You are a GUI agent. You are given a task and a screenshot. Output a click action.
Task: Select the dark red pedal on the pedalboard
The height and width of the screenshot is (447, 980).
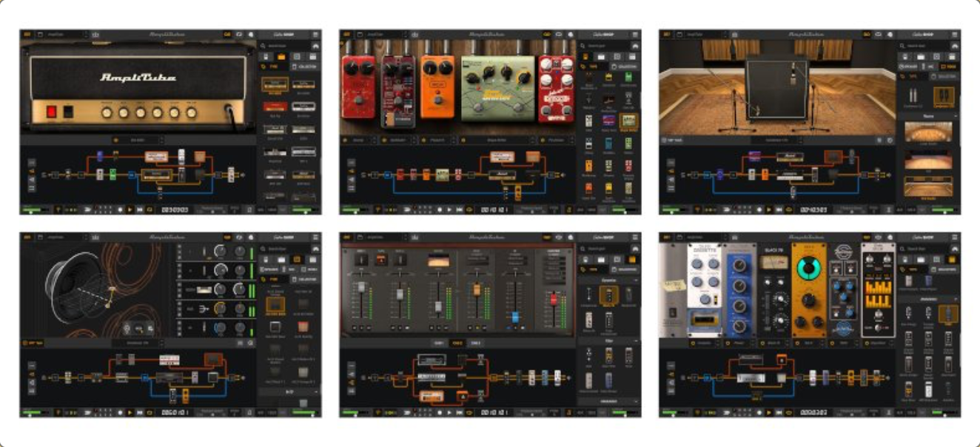click(398, 90)
